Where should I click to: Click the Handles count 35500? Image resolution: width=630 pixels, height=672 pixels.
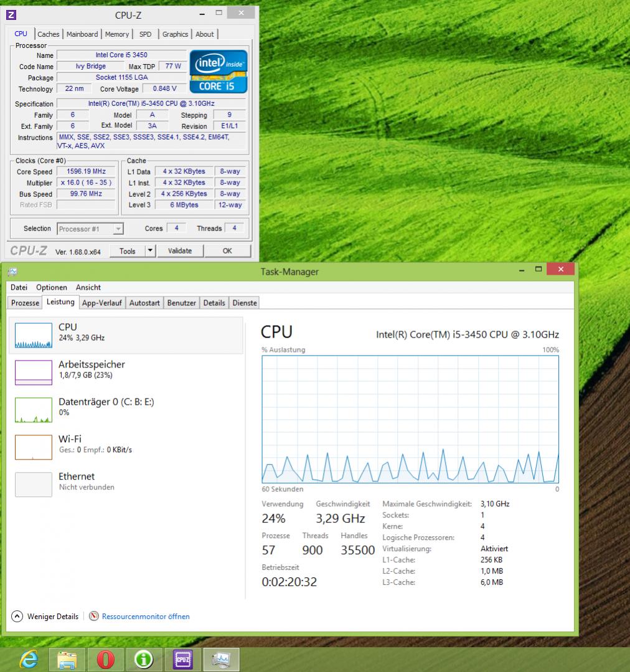357,550
